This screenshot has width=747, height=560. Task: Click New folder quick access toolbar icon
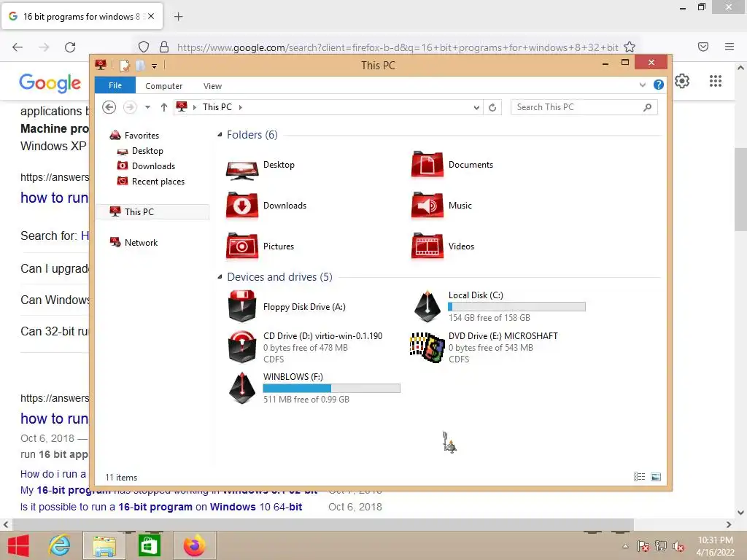[139, 66]
